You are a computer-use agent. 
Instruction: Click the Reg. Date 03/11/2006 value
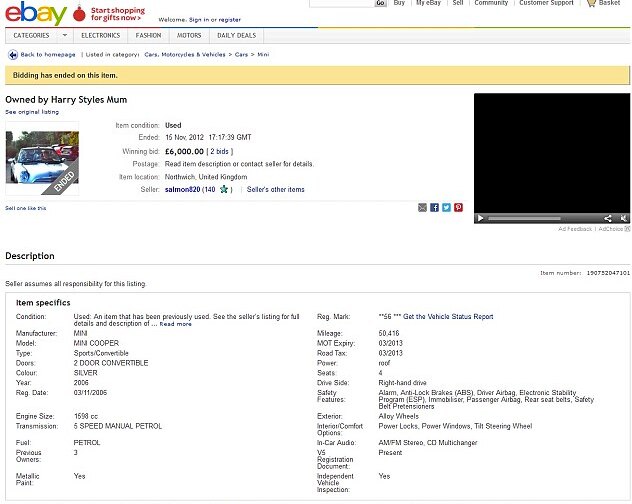[x=90, y=392]
